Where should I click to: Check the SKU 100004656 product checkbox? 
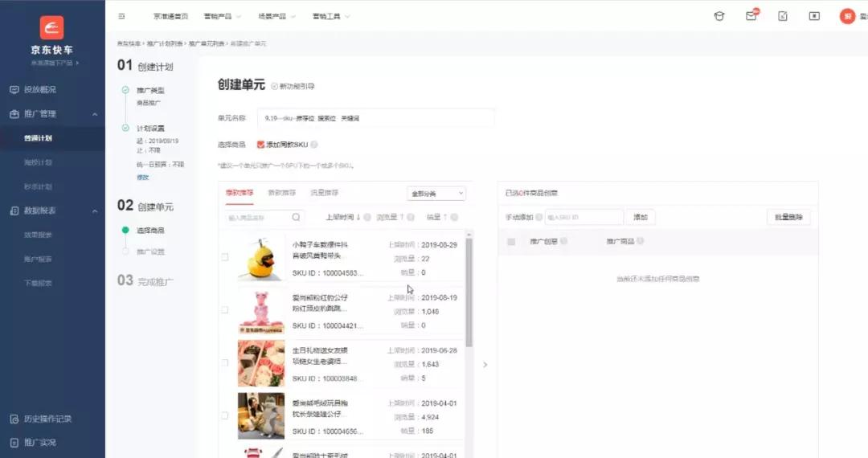coord(225,416)
